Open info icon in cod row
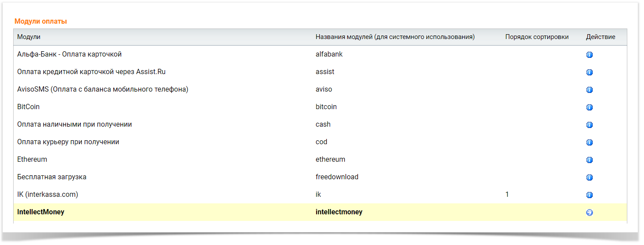644x245 pixels. click(x=590, y=142)
